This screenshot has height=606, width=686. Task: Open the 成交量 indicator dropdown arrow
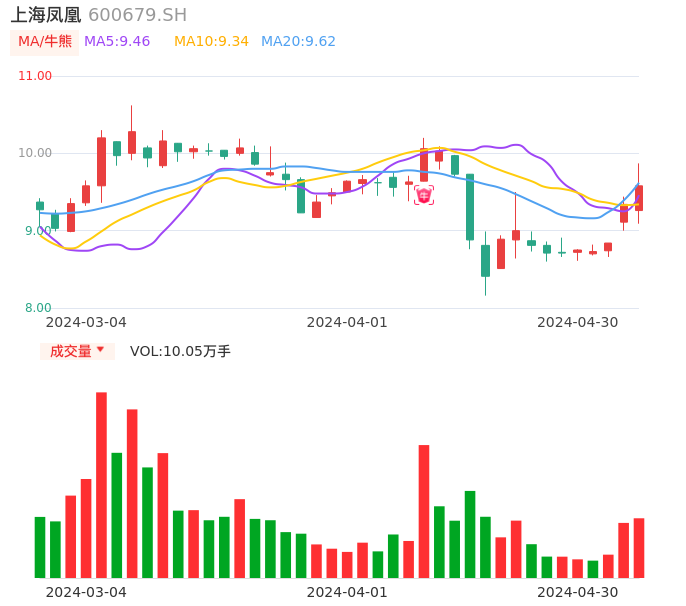(x=100, y=350)
